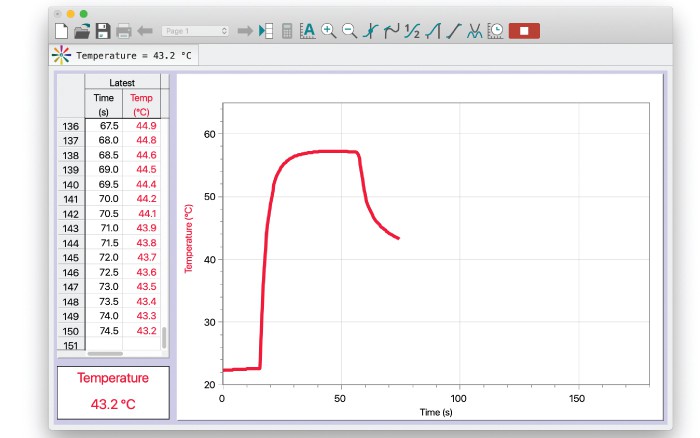
Task: Stop data collection with the red button
Action: coord(524,31)
